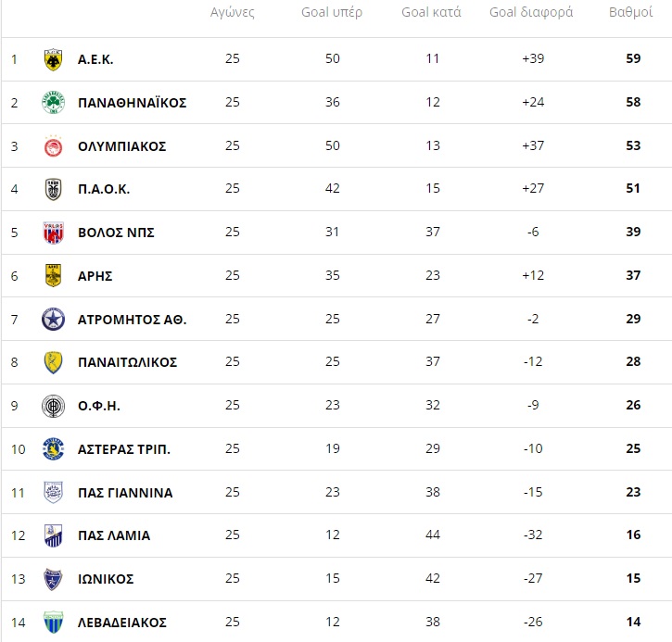672x642 pixels.
Task: Open the ΙΩΝΙΚΟΣ team page
Action: [x=106, y=579]
